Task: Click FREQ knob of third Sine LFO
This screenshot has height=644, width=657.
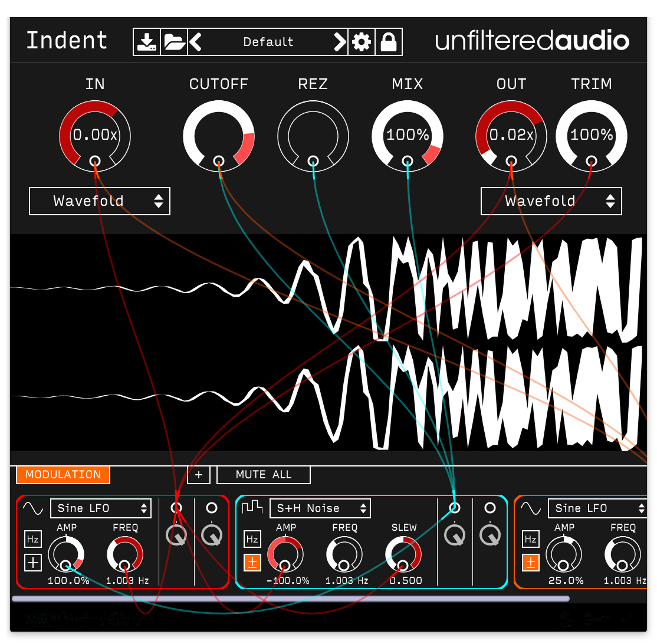Action: pos(623,554)
